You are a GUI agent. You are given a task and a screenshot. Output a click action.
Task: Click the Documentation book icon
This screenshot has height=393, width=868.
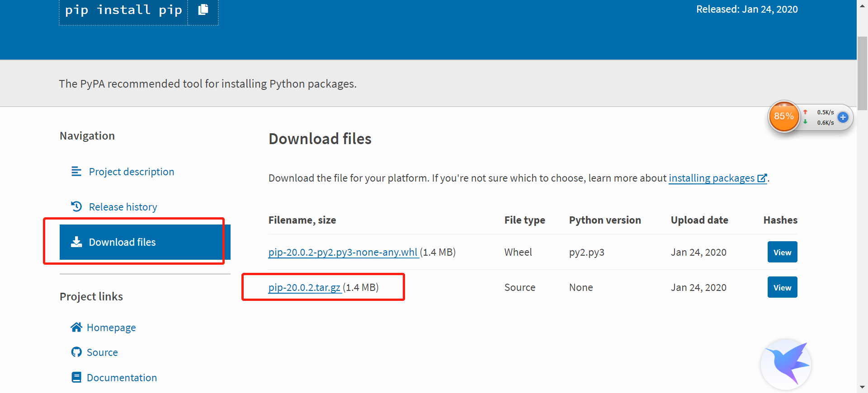(x=76, y=377)
